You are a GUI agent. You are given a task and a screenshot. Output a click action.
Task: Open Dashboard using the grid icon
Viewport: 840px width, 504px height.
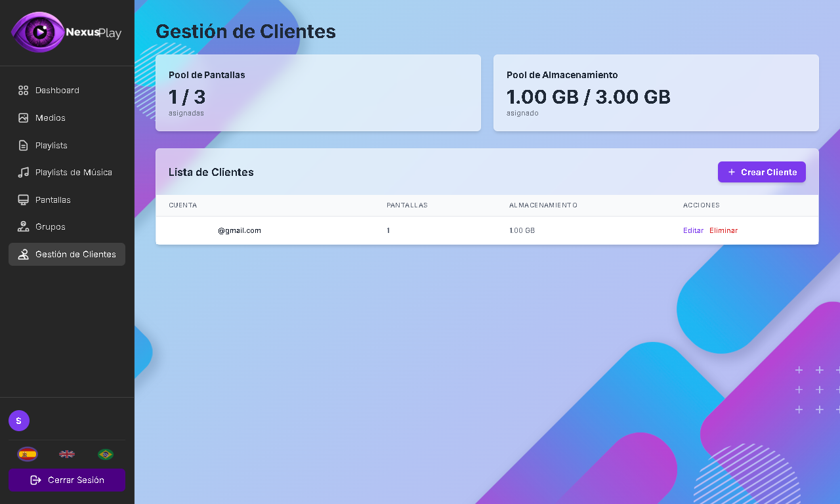coord(23,90)
